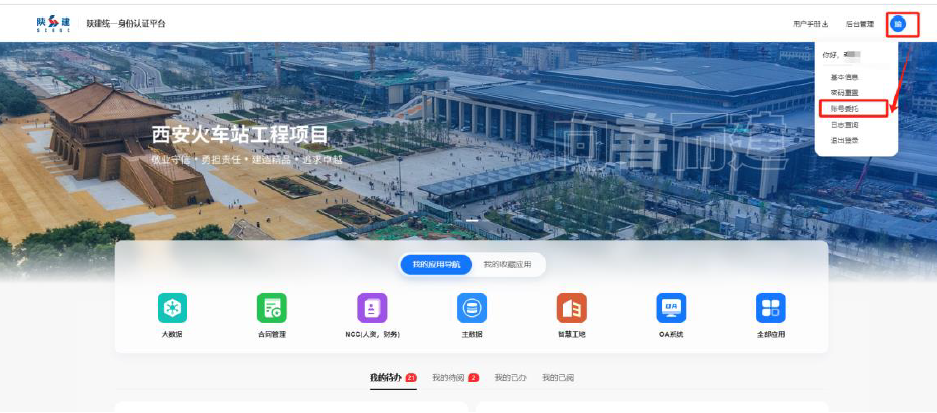The height and width of the screenshot is (413, 937).
Task: Toggle the blue user avatar menu
Action: point(897,23)
